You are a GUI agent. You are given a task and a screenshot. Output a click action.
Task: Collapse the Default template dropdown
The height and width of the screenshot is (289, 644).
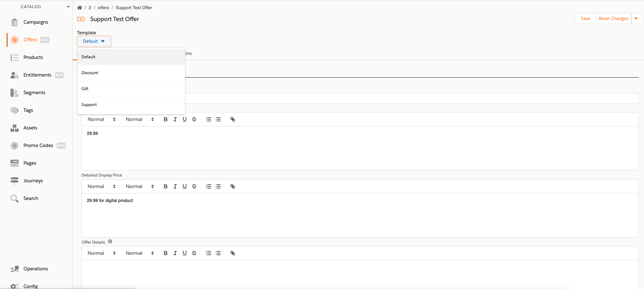click(x=94, y=41)
